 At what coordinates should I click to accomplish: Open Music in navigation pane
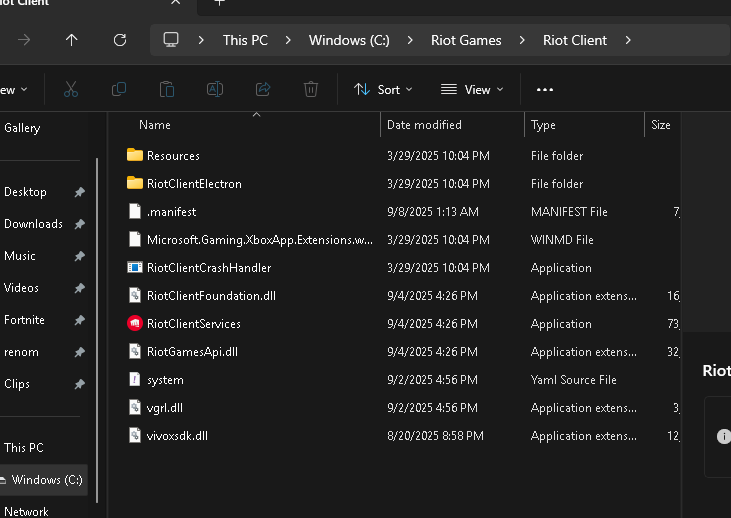tap(20, 256)
